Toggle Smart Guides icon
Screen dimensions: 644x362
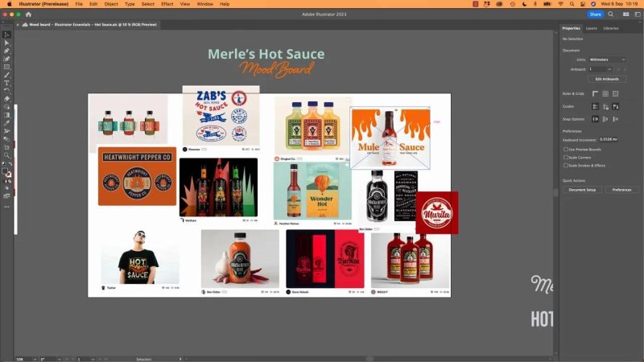[615, 106]
